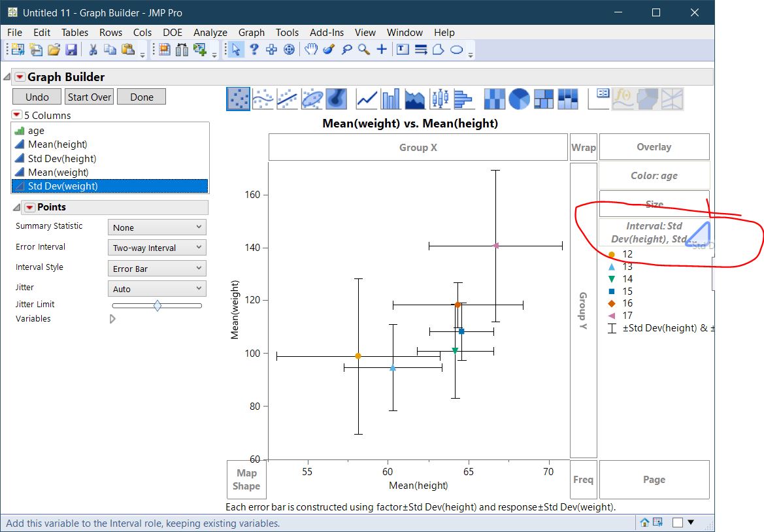This screenshot has width=764, height=532.
Task: Select the Bar chart element icon
Action: coord(391,99)
